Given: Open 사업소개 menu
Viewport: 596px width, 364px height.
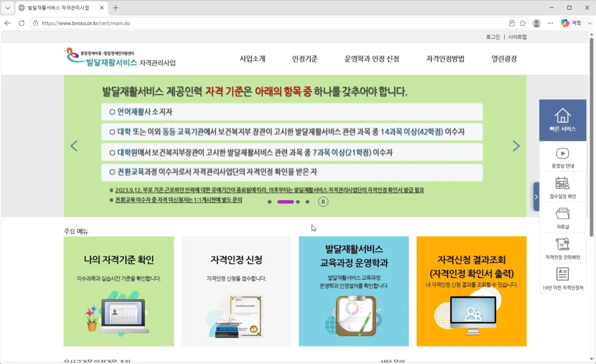Looking at the screenshot, I should coord(253,59).
